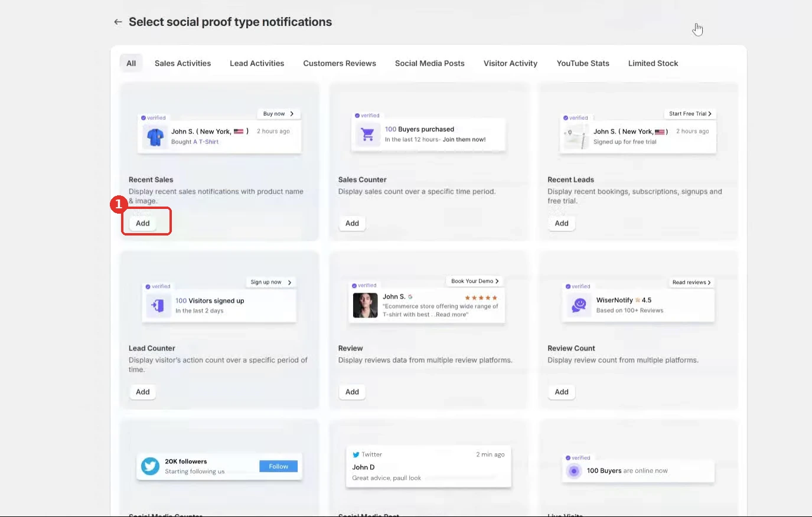
Task: Click the reviewer John S. profile photo
Action: coord(365,305)
